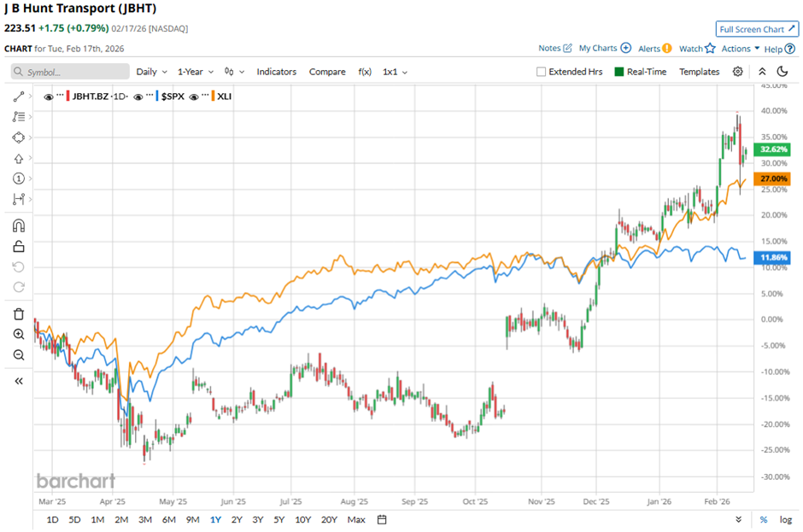This screenshot has width=803, height=532.
Task: Switch to dark mode with moon icon
Action: tap(781, 72)
